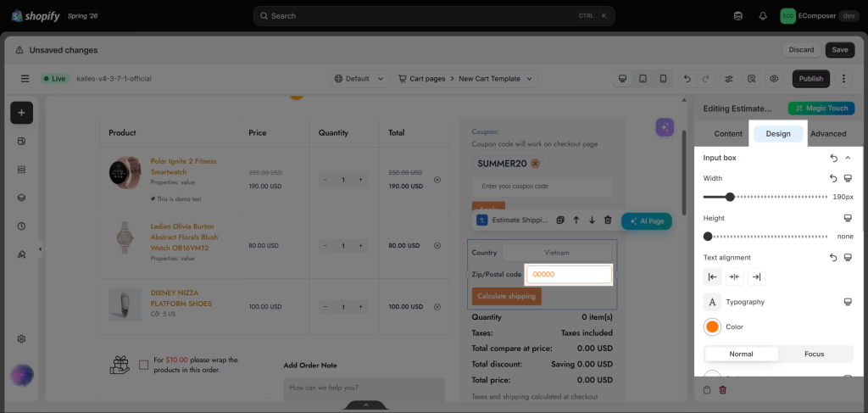Move element up with arrow icon
868x413 pixels.
point(576,220)
